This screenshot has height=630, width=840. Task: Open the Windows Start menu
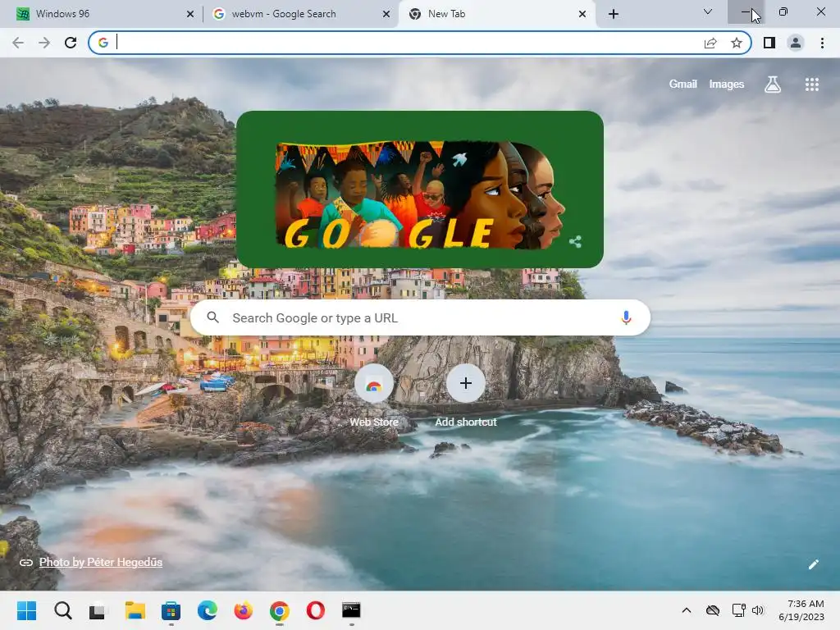(x=26, y=610)
